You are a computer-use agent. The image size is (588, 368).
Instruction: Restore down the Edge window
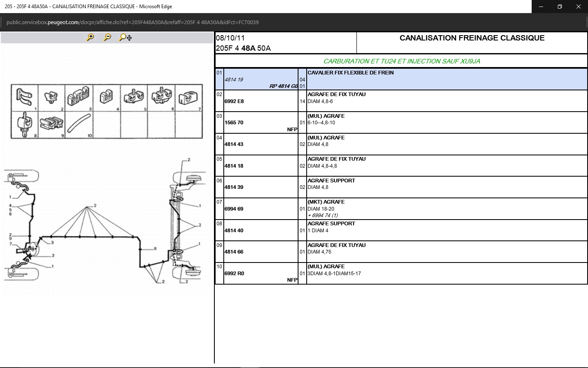[x=559, y=7]
